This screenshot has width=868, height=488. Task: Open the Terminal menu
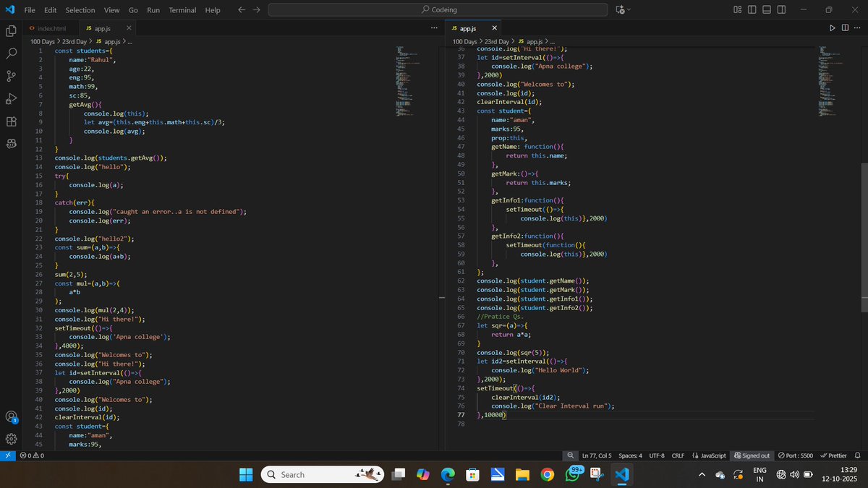(182, 9)
